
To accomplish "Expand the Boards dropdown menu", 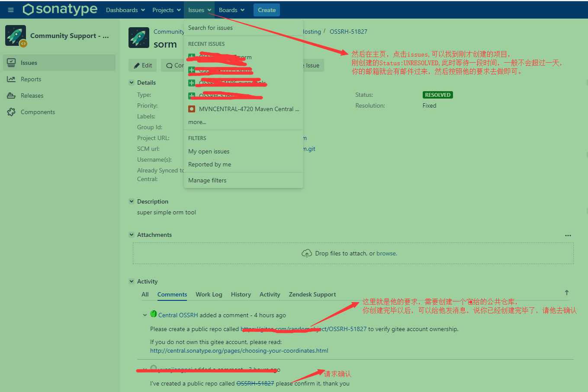I will click(x=231, y=10).
